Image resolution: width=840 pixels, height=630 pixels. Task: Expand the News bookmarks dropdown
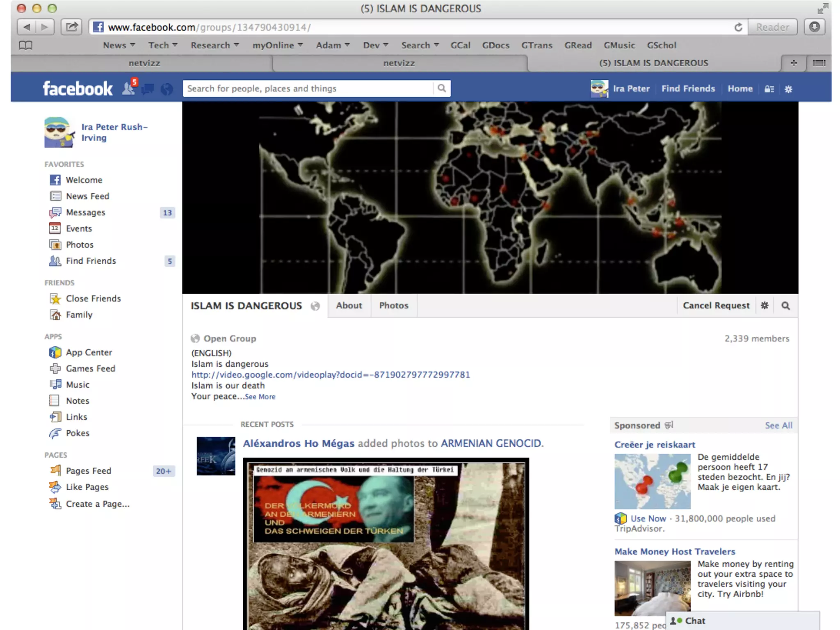click(x=119, y=45)
